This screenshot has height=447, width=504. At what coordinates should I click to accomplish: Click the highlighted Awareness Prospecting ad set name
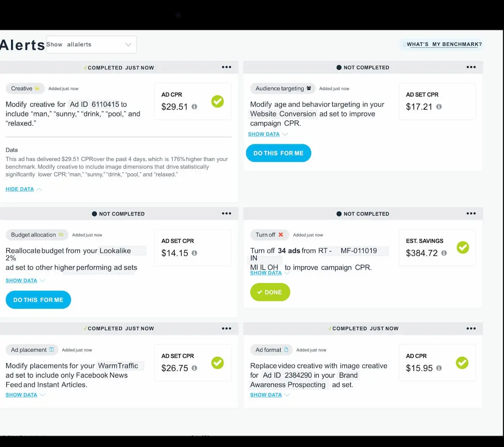[x=289, y=385]
